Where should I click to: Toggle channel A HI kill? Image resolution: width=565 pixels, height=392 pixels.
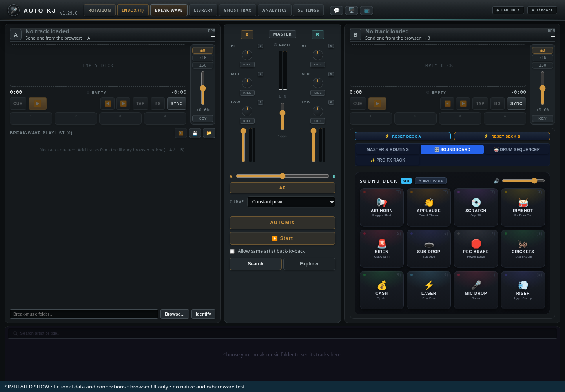[x=247, y=64]
